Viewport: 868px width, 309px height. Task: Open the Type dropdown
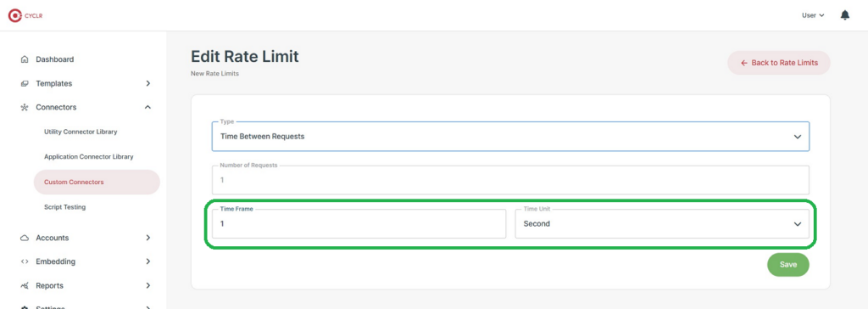(x=510, y=137)
